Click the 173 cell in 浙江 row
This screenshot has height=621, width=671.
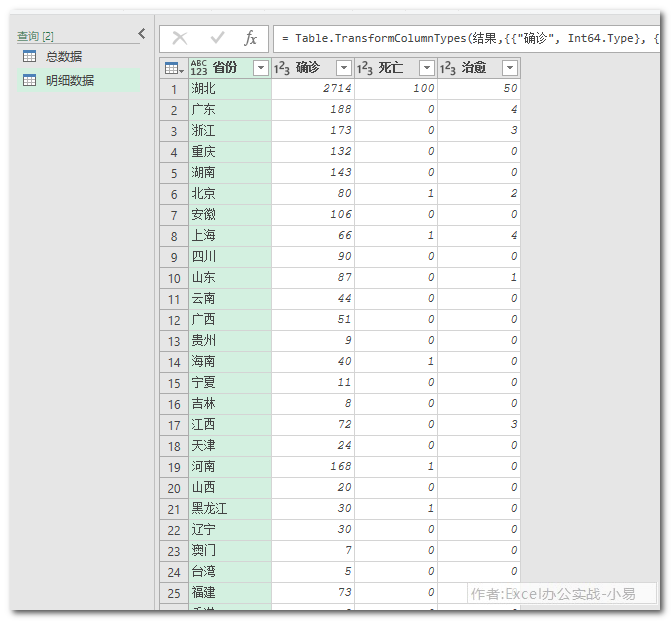(313, 131)
